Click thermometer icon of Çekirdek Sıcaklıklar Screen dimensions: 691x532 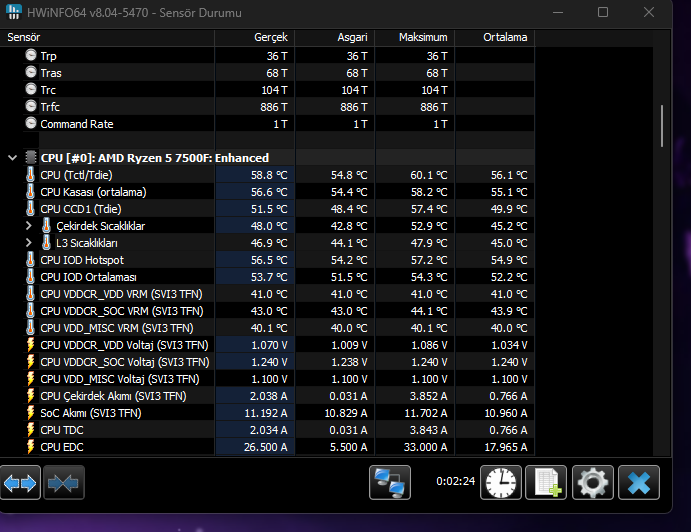(46, 226)
